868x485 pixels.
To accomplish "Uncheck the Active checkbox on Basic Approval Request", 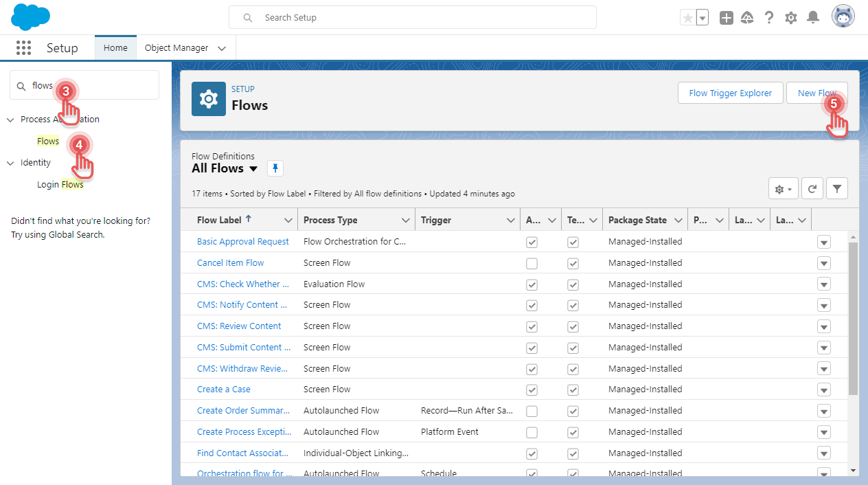I will coord(532,241).
